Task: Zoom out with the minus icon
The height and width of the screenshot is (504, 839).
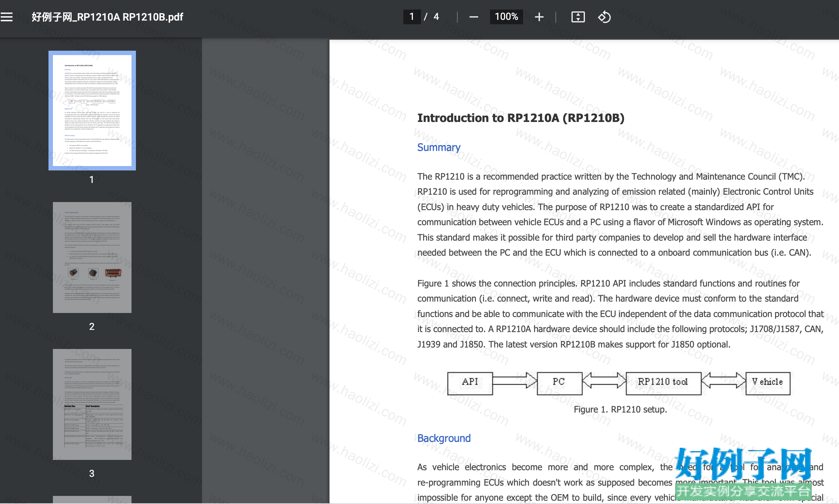Action: pyautogui.click(x=474, y=17)
